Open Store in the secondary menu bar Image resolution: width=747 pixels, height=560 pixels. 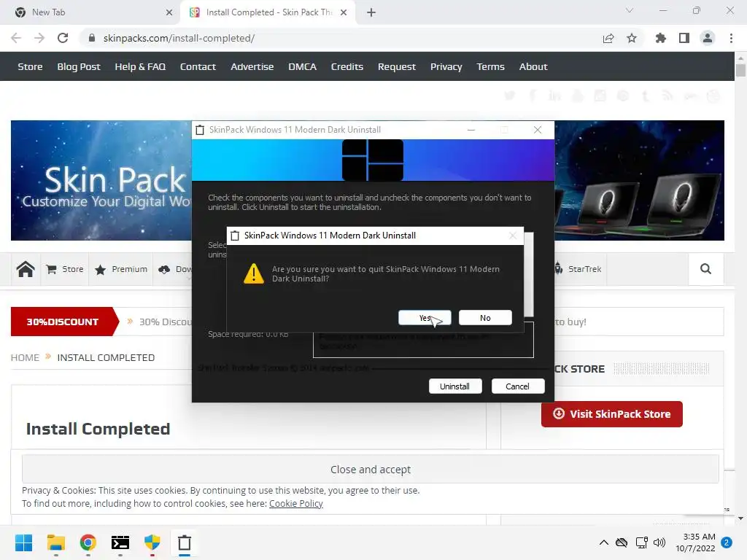click(x=65, y=269)
